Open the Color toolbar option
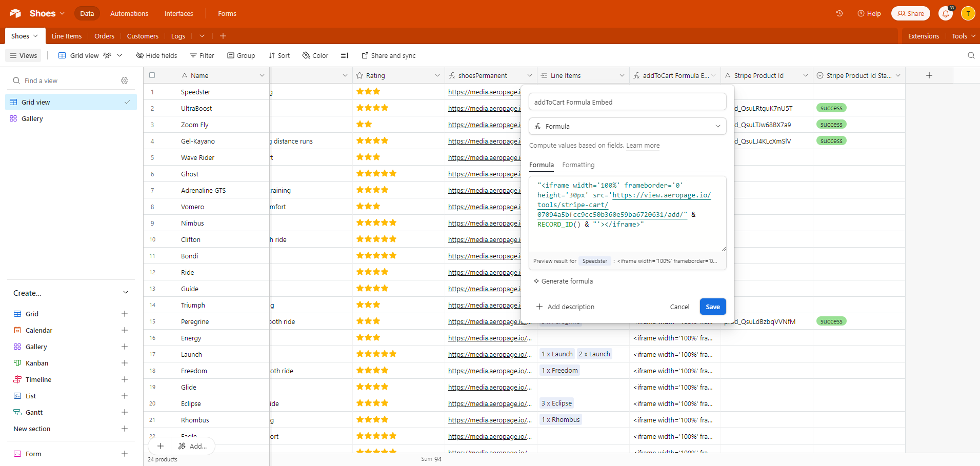The width and height of the screenshot is (980, 466). [x=315, y=55]
